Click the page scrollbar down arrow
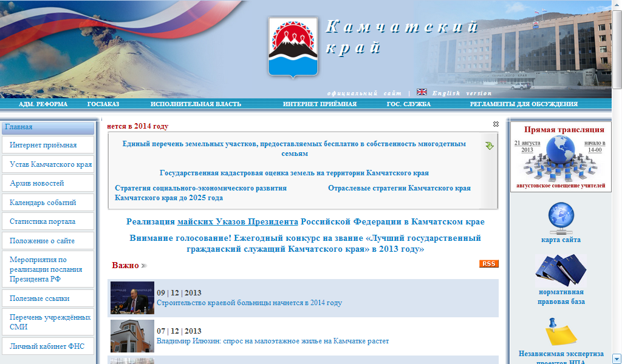 point(617,358)
